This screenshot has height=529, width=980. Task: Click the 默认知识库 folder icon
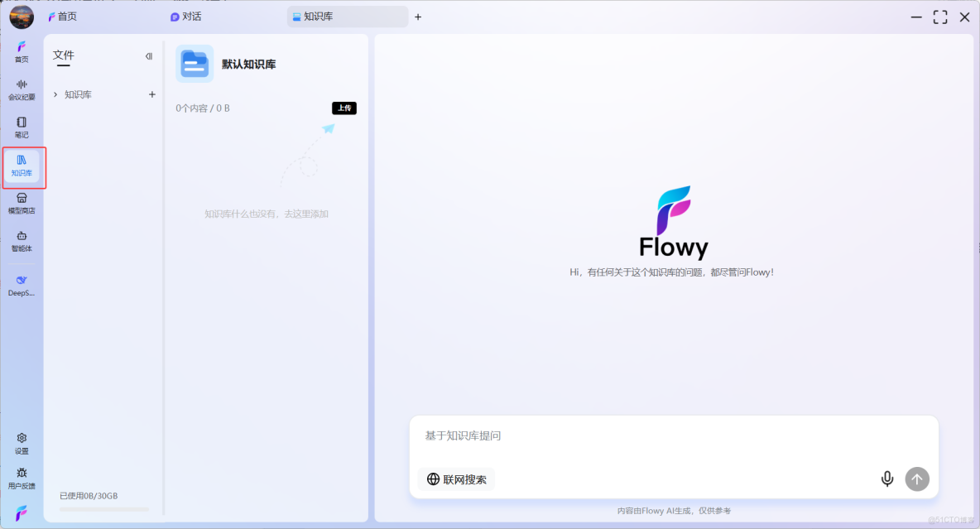[195, 63]
